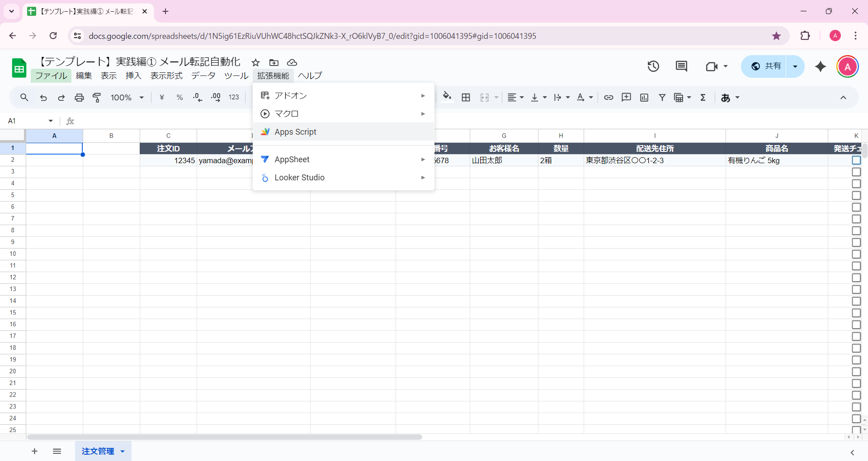This screenshot has height=461, width=868.
Task: Open the insert link icon
Action: point(609,97)
